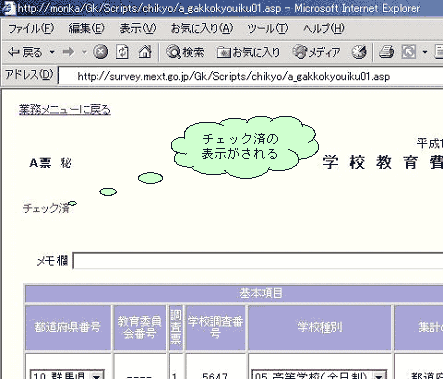Click the Home icon
This screenshot has width=443, height=379.
pos(145,52)
